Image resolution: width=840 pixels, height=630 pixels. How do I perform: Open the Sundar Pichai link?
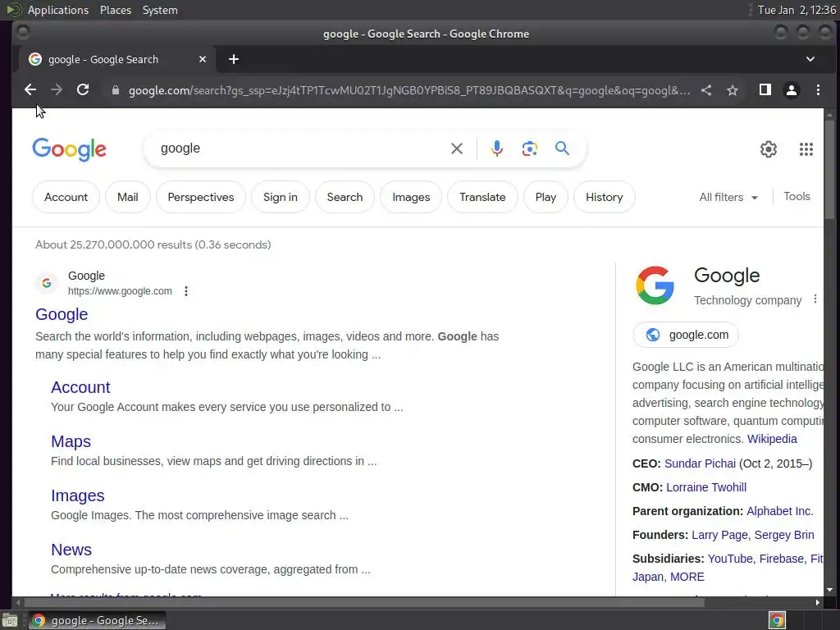point(700,463)
